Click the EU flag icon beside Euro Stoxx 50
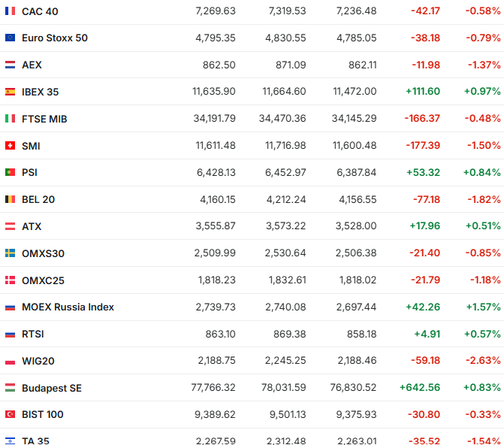 [10, 38]
